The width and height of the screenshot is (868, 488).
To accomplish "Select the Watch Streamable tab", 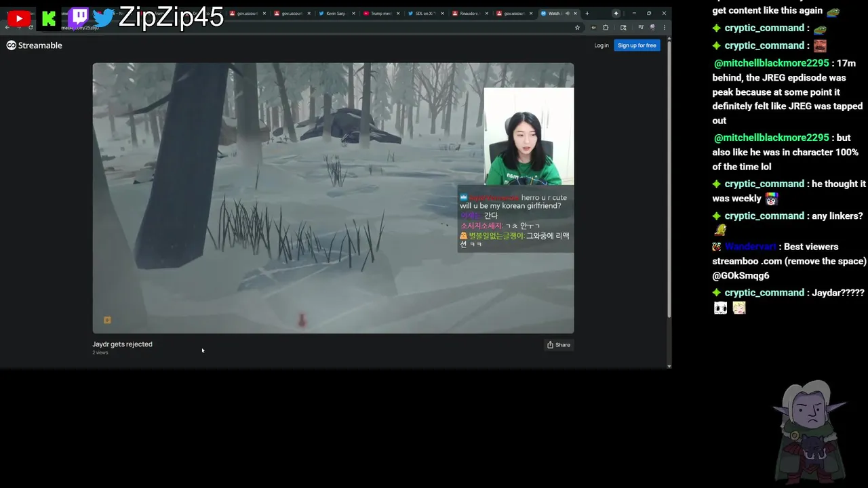I will 559,13.
